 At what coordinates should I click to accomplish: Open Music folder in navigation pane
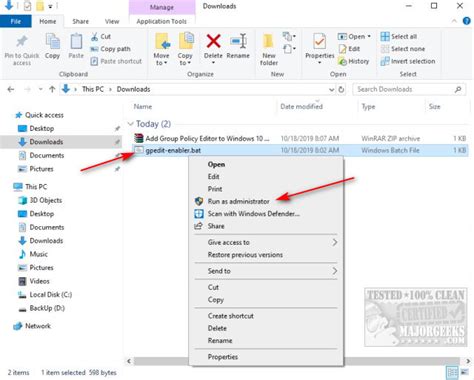[x=38, y=254]
